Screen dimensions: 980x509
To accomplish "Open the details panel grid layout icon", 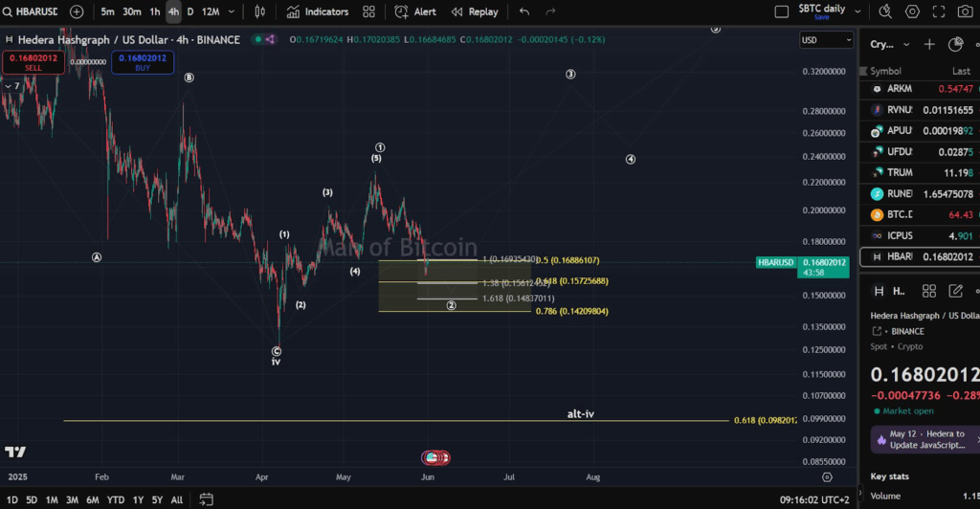I will [928, 291].
